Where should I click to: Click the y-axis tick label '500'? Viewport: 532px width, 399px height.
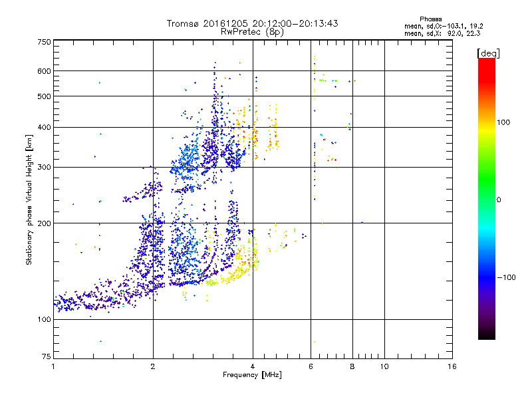[44, 96]
